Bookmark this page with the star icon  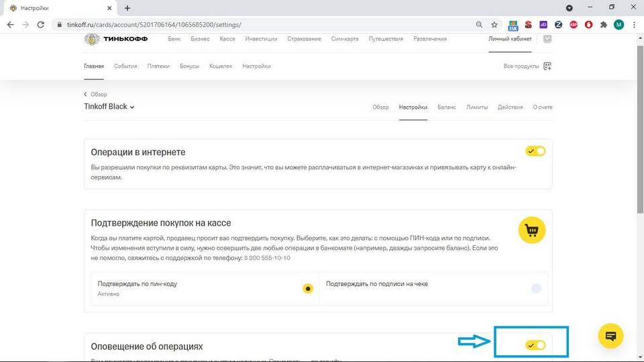494,25
